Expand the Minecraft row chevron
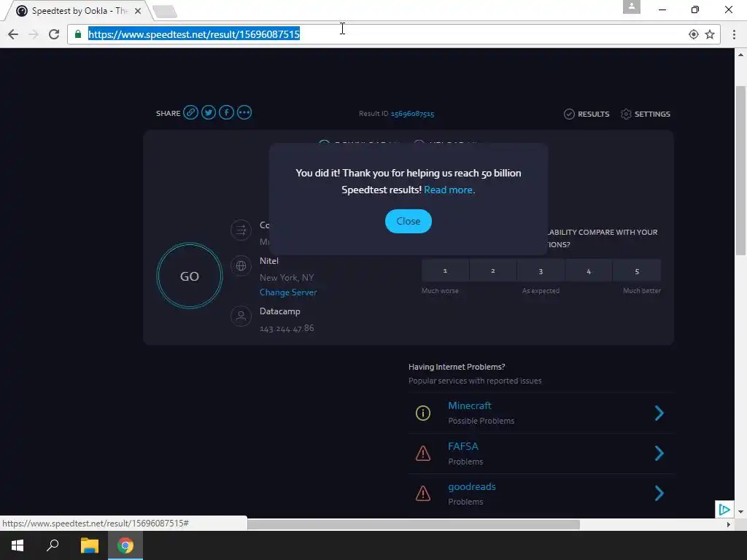Image resolution: width=747 pixels, height=560 pixels. click(x=659, y=413)
